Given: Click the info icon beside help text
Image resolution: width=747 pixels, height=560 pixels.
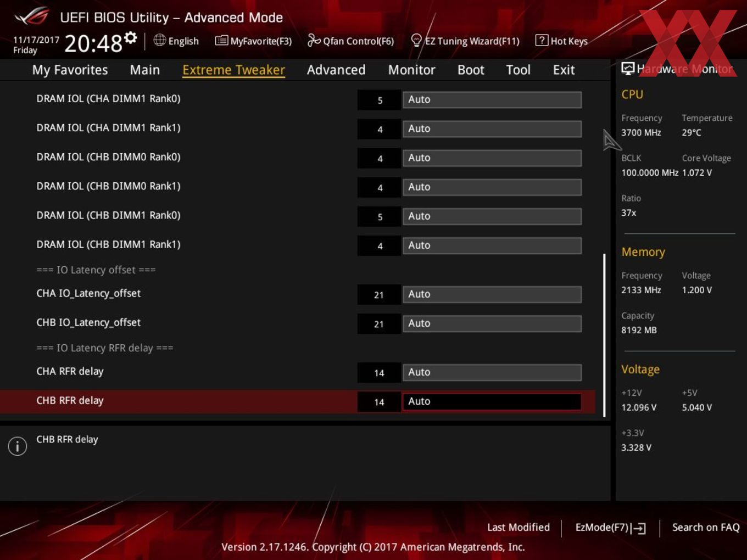Looking at the screenshot, I should coord(18,446).
